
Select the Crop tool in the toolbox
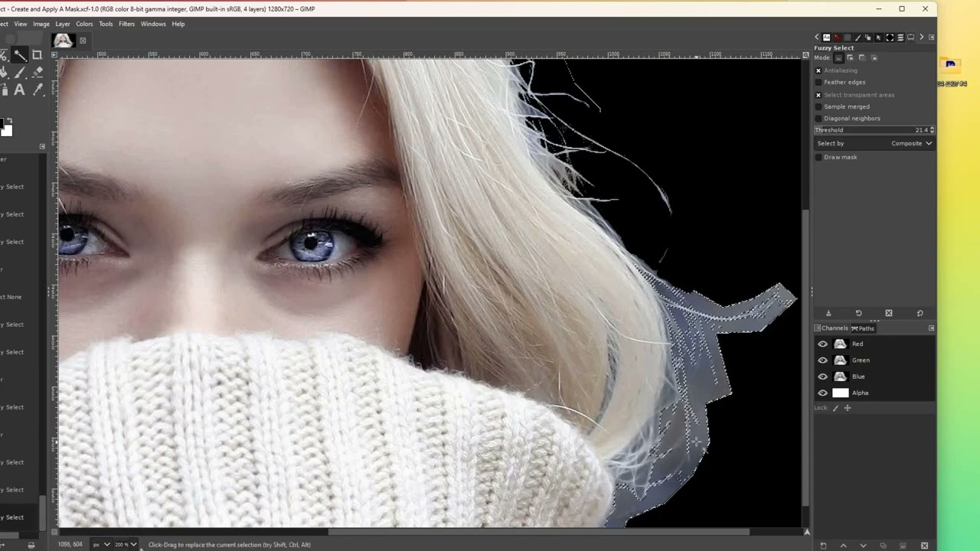[x=37, y=55]
